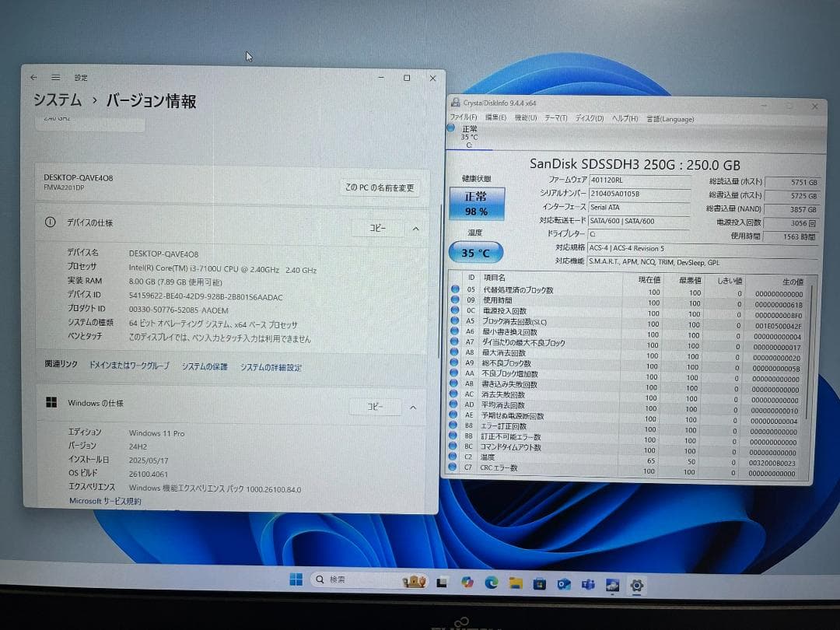Click status dot of 平均消去回数 row
The height and width of the screenshot is (630, 840).
point(453,404)
